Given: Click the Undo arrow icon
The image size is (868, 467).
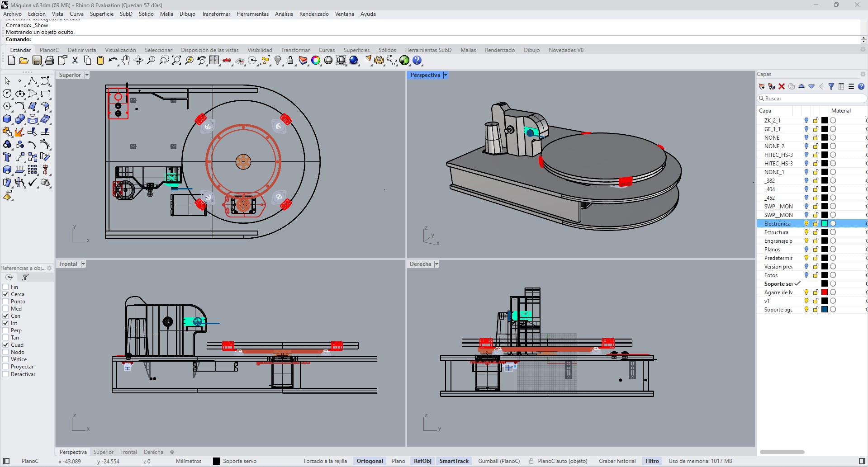Looking at the screenshot, I should pos(113,61).
